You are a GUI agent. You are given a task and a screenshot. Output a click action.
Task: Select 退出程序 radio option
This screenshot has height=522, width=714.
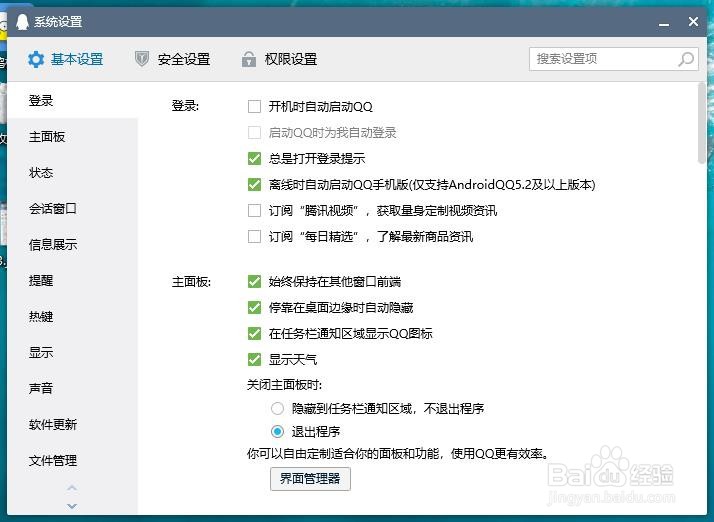click(277, 431)
